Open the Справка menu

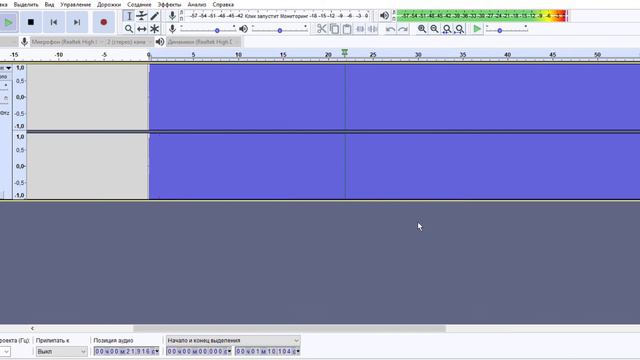point(223,4)
